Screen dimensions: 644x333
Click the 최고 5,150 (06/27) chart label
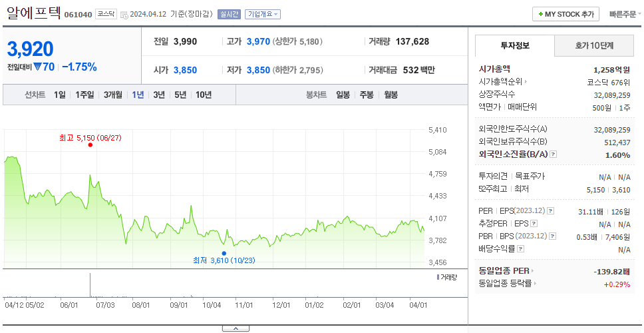coord(90,138)
